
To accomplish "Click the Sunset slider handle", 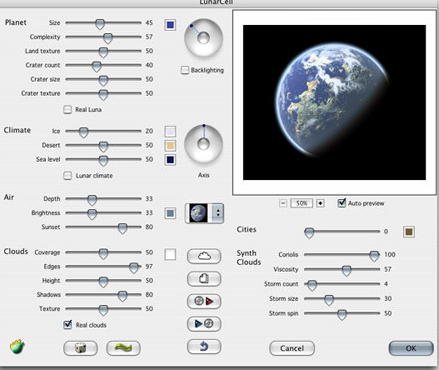I will [123, 228].
